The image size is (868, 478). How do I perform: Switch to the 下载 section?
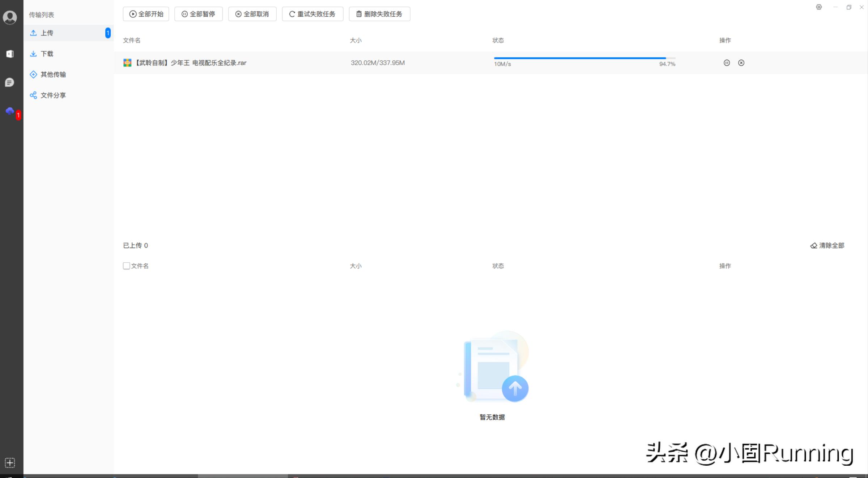click(47, 53)
